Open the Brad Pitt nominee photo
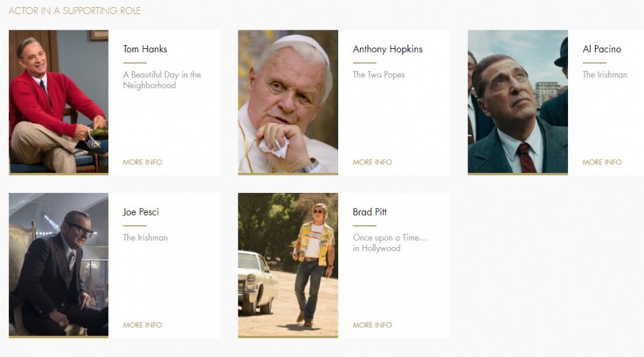Viewport: 644px width, 357px height. point(288,264)
